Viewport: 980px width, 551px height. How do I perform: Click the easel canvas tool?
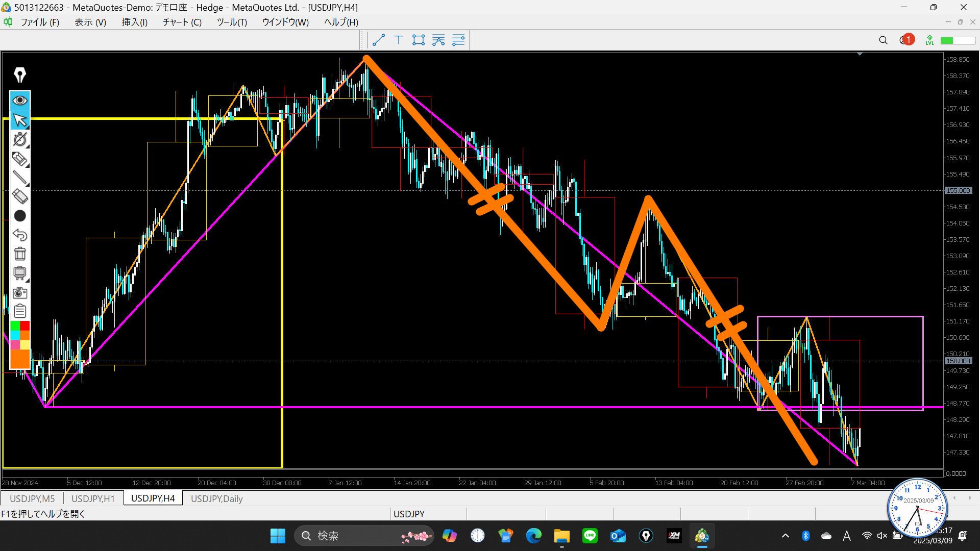[x=20, y=273]
